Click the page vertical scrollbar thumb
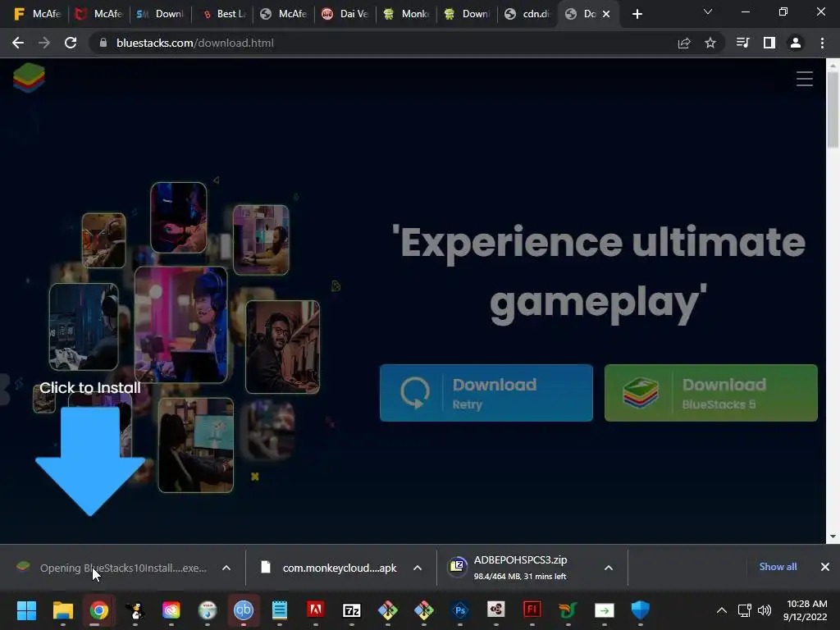 pos(833,109)
